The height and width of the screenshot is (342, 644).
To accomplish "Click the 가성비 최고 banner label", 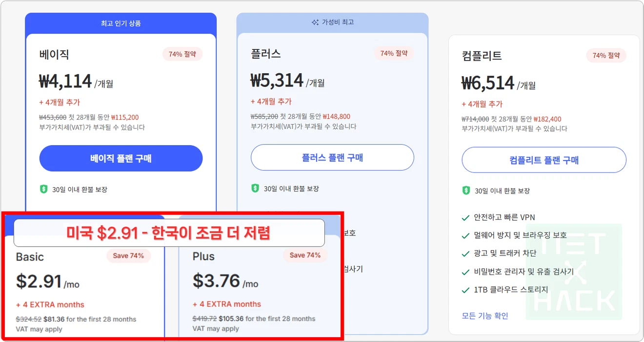I will [338, 22].
